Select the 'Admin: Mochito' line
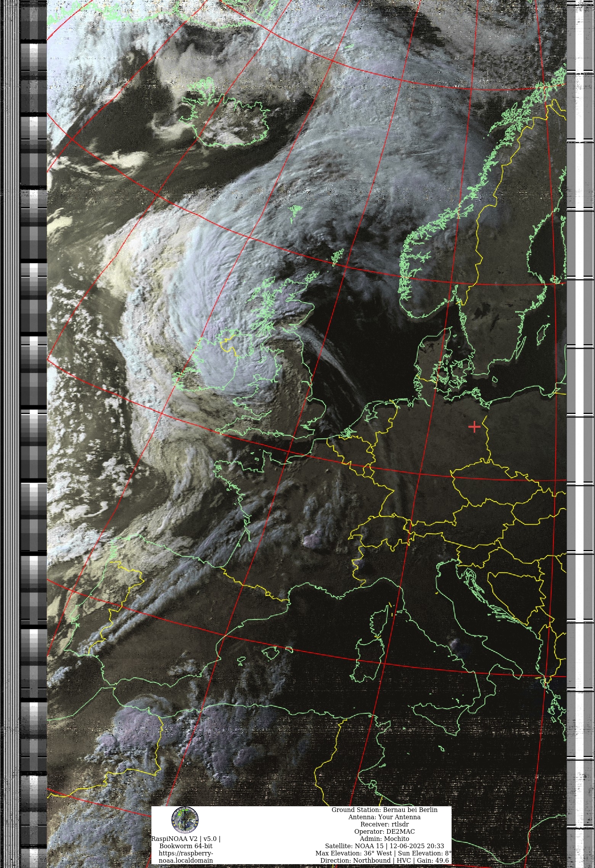 point(384,839)
